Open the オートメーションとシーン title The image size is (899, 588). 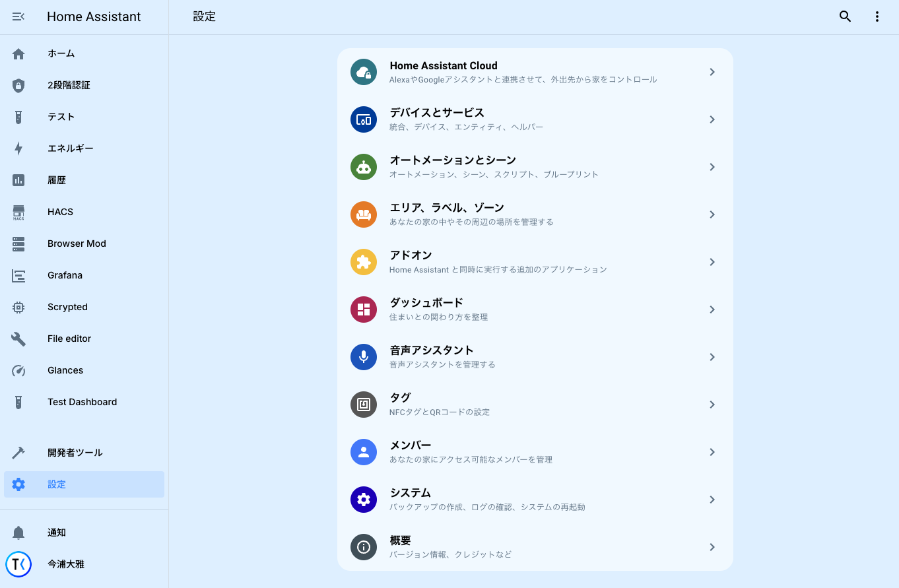(x=453, y=160)
